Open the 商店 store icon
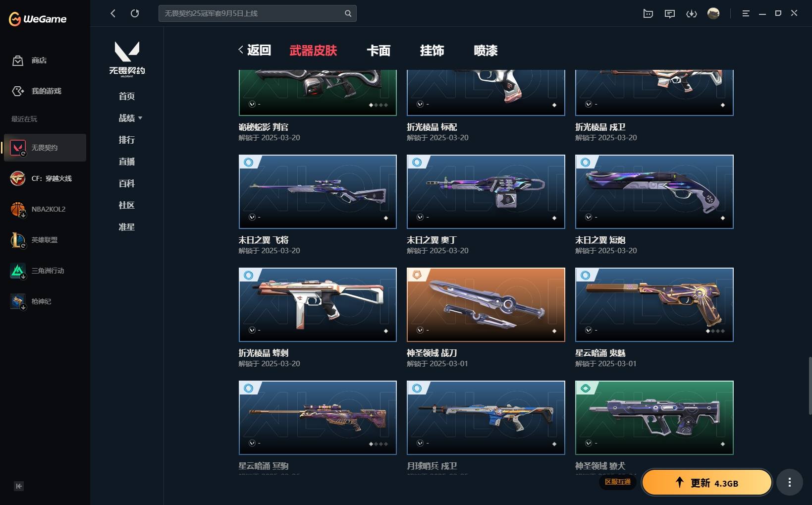 (x=18, y=60)
